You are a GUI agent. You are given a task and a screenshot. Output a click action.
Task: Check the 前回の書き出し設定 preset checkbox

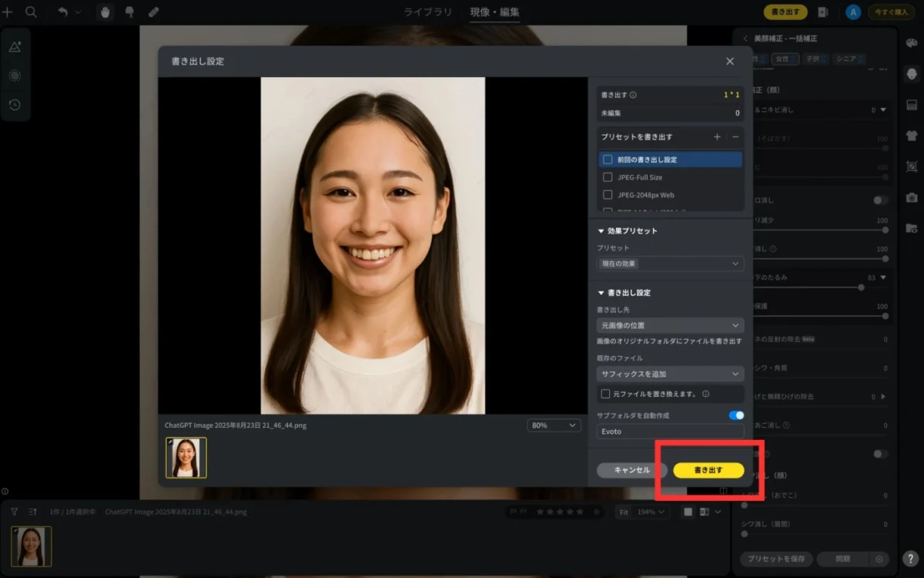click(608, 160)
